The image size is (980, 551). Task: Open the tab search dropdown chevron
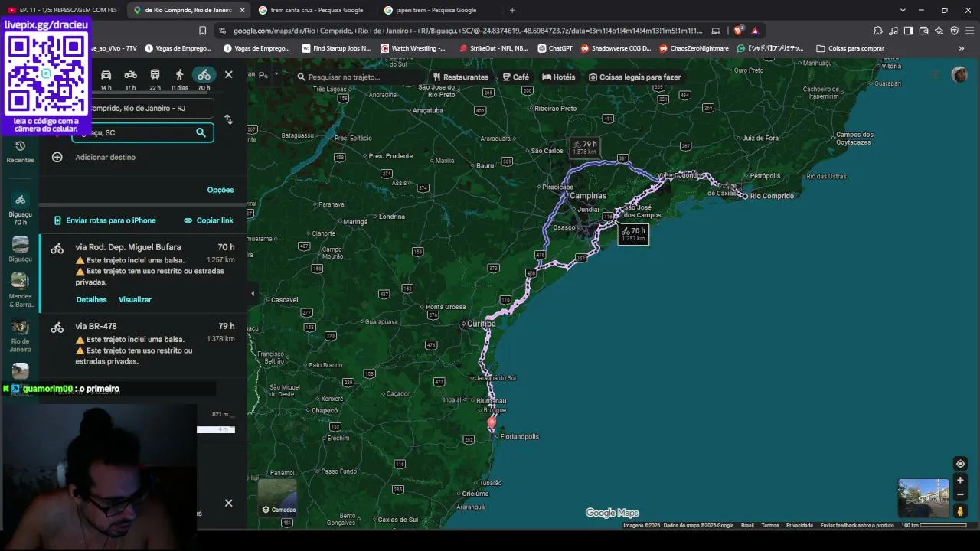pyautogui.click(x=903, y=10)
